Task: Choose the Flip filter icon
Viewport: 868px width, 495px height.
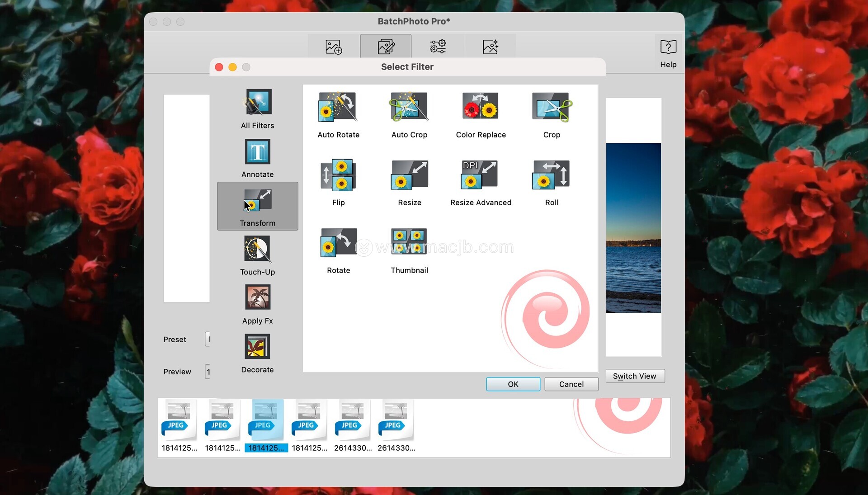Action: pos(338,175)
